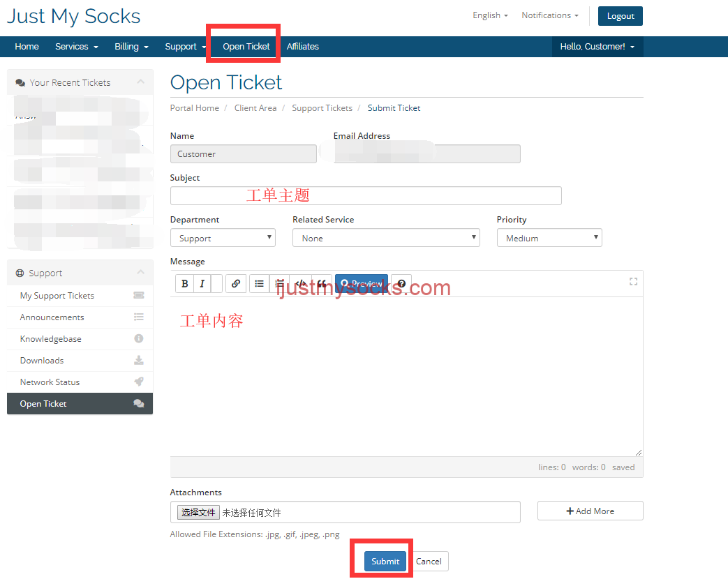
Task: Follow the Support Tickets breadcrumb link
Action: click(322, 108)
